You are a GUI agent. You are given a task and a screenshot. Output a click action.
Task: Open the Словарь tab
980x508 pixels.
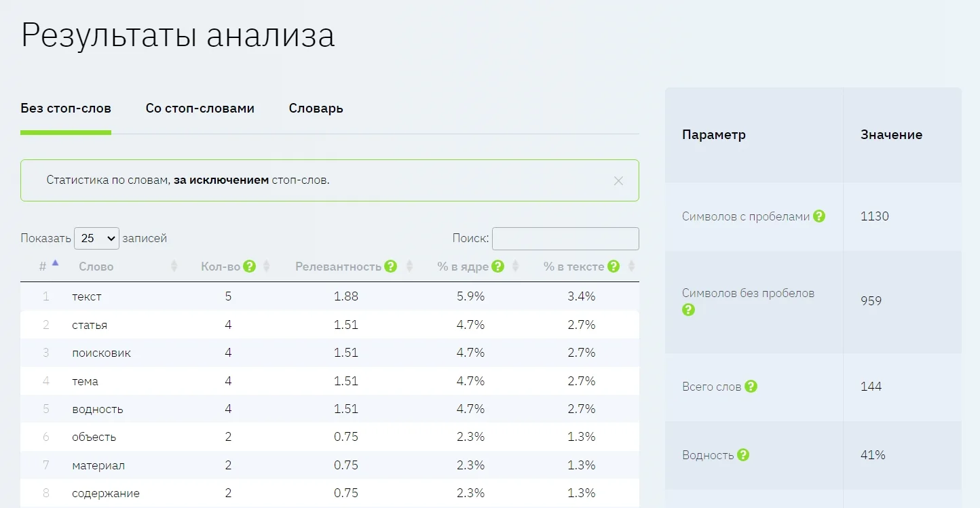[x=316, y=109]
